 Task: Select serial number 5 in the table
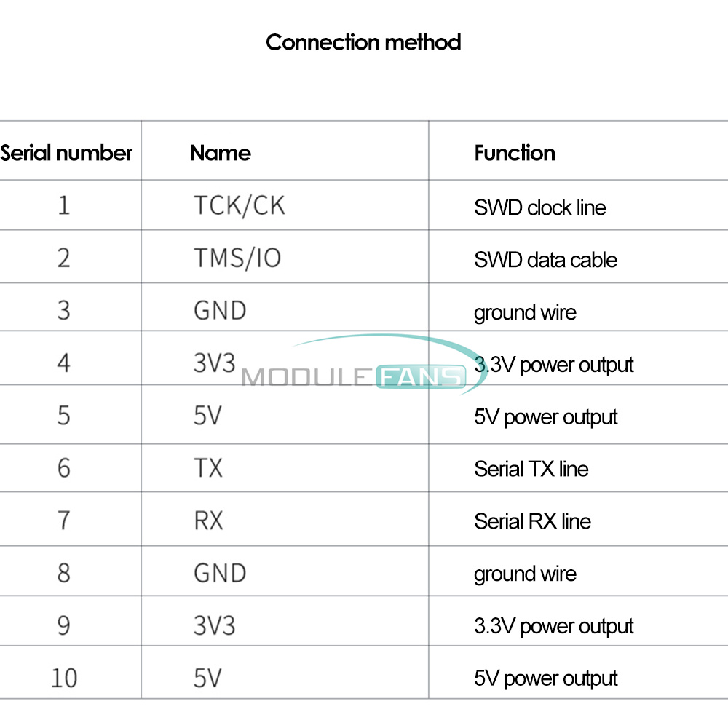click(x=64, y=416)
